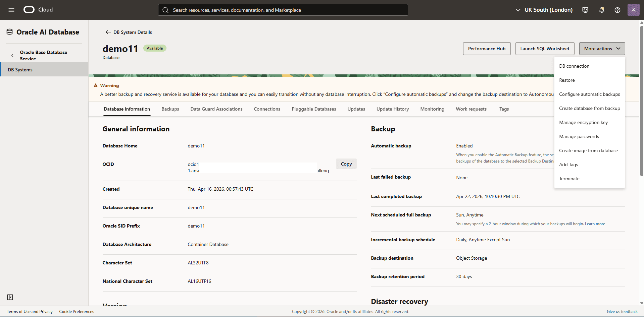Select DB Systems in the sidebar
Viewport: 644px width, 317px height.
[x=44, y=70]
